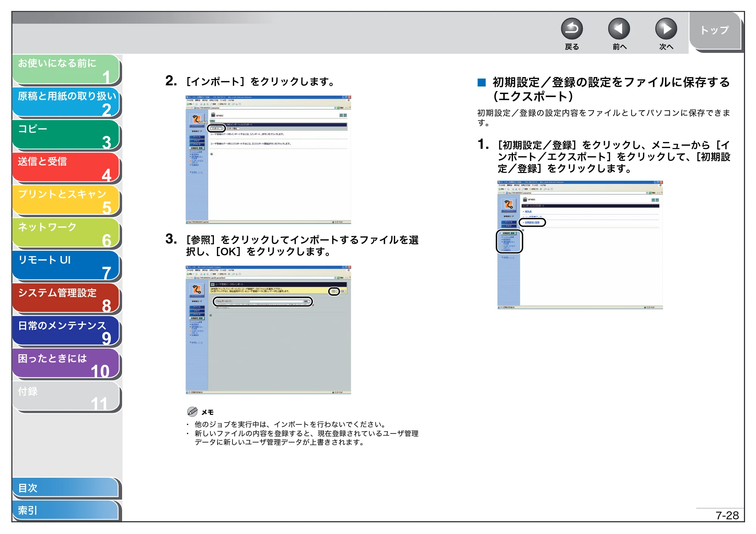The image size is (756, 534).
Task: Go to chapter 2 原稿と用紙の取り扱い
Action: click(66, 102)
